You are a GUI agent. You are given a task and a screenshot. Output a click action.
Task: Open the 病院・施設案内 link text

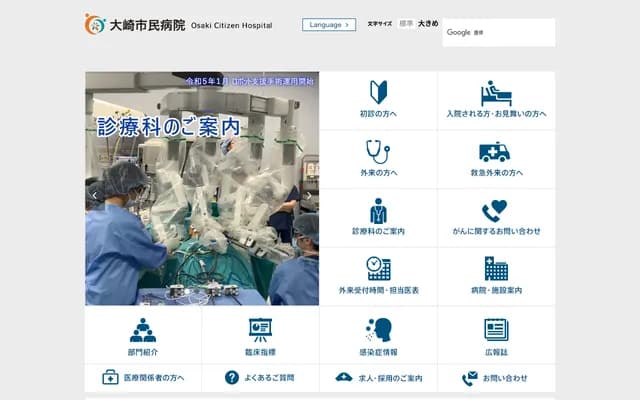[496, 290]
